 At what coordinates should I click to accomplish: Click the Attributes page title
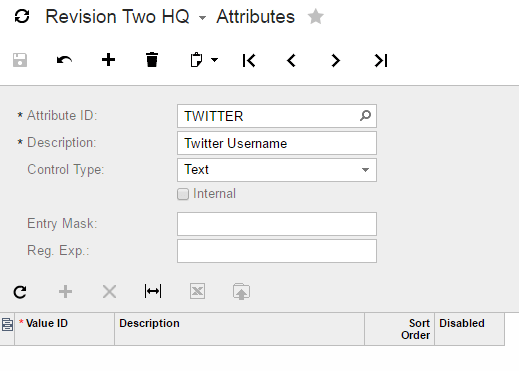[256, 17]
